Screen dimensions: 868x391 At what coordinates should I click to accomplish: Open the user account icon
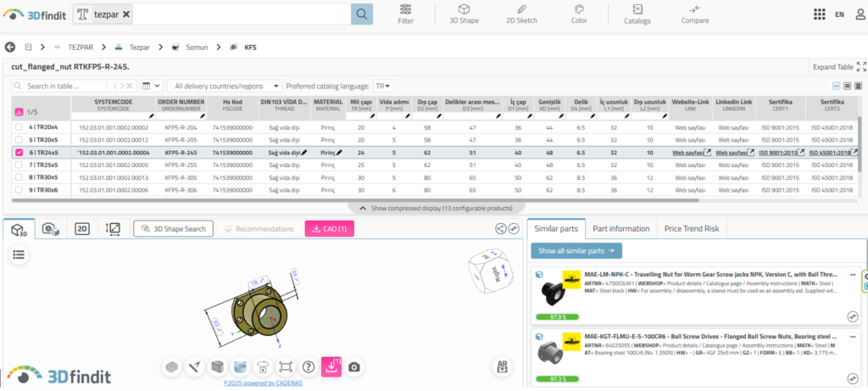coord(861,14)
